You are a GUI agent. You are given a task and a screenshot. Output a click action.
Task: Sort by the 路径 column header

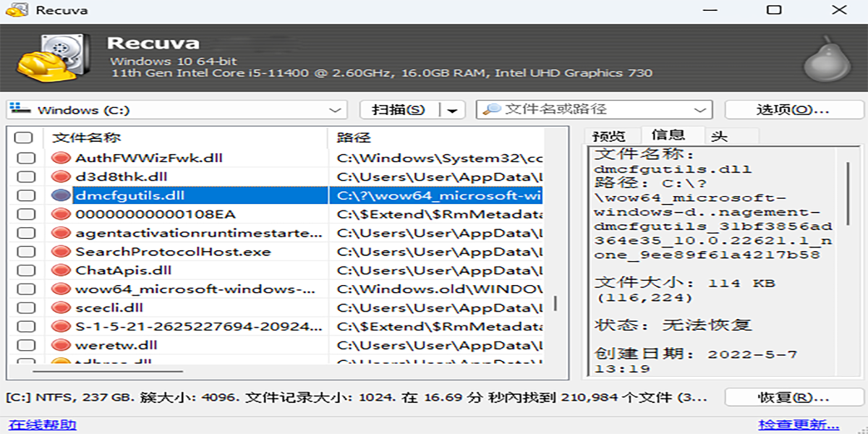pyautogui.click(x=436, y=137)
